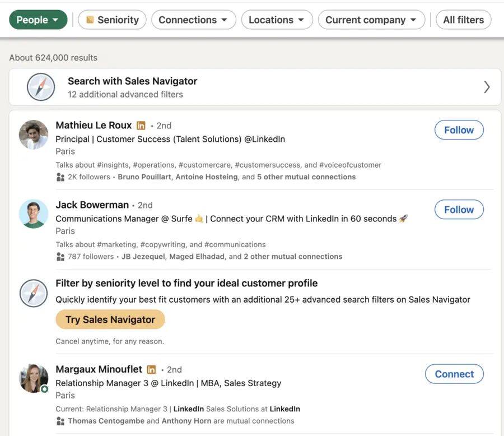Expand the Search with Sales Navigator banner chevron
The height and width of the screenshot is (436, 504).
click(x=486, y=87)
